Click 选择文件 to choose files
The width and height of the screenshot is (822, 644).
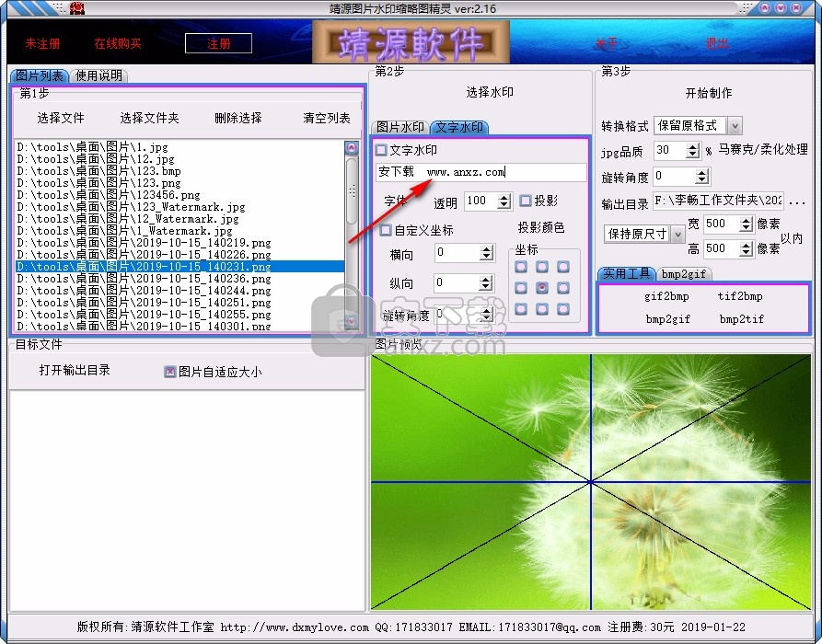click(61, 118)
